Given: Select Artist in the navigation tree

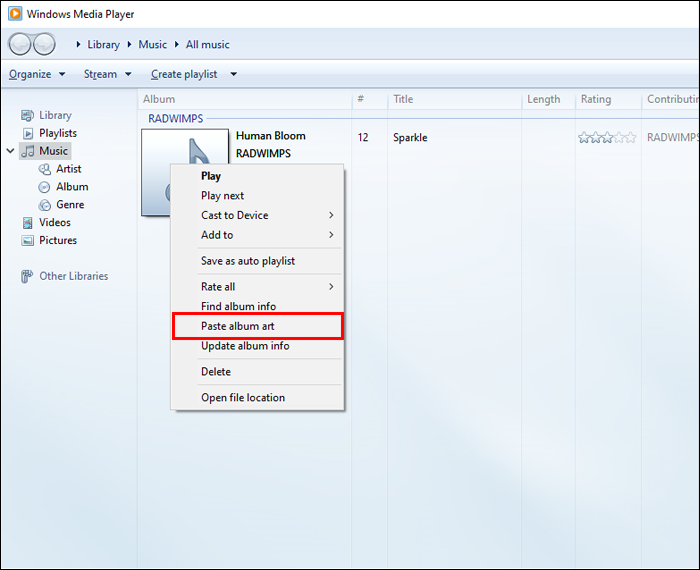Looking at the screenshot, I should pos(69,169).
